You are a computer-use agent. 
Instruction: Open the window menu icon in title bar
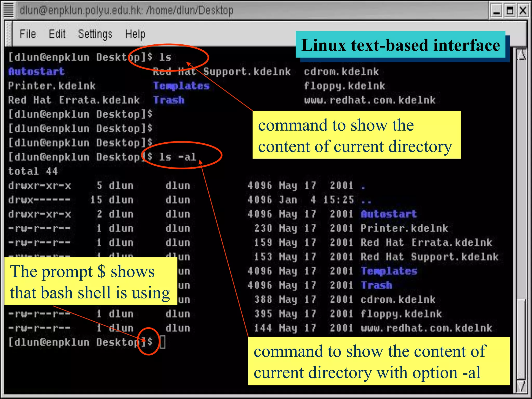click(8, 10)
